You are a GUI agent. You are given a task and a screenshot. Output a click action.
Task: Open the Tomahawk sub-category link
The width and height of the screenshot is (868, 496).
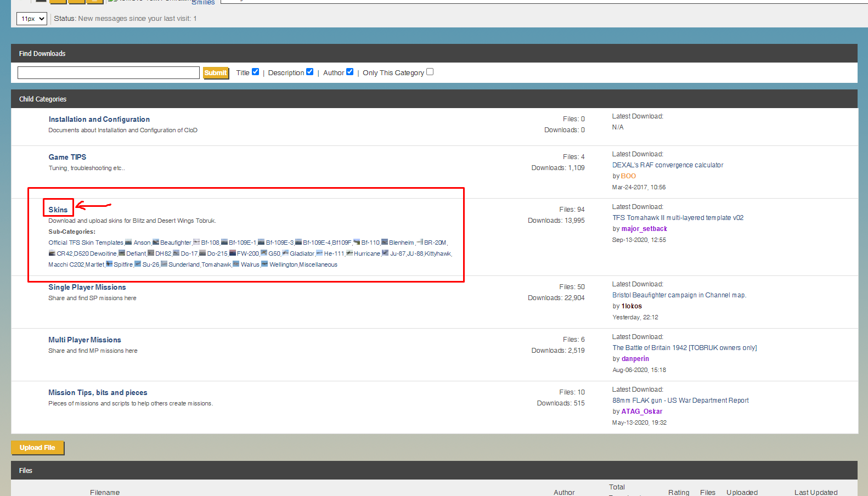pos(216,264)
